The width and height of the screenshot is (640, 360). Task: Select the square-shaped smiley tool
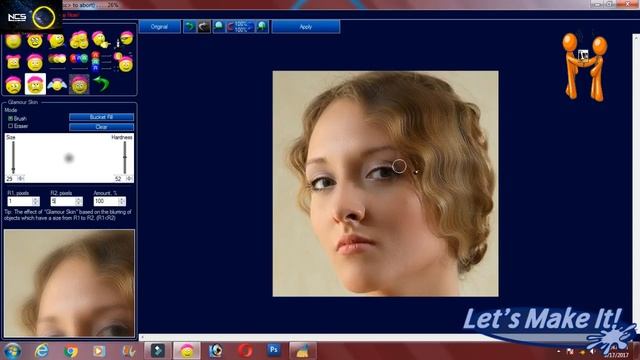13,62
